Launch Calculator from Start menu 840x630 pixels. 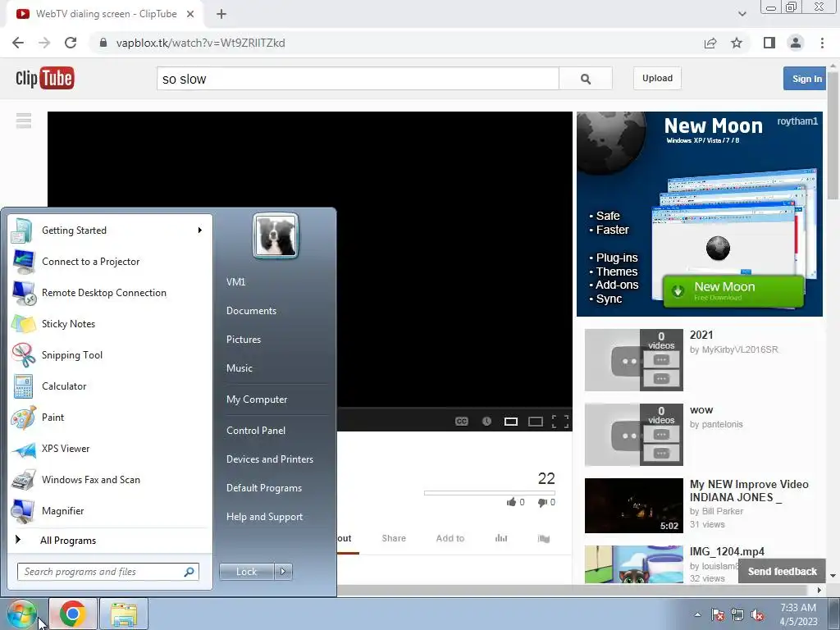pos(111,386)
